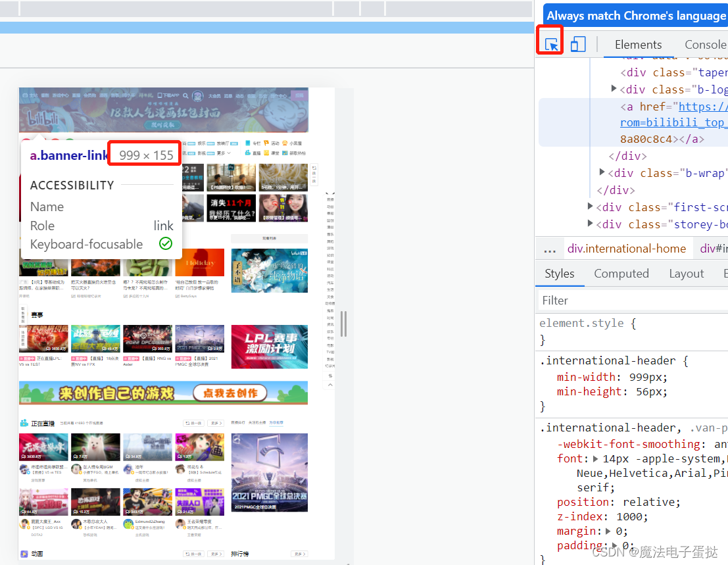Click 王者荣耀零度 streamer avatar
This screenshot has width=728, height=565.
coord(180,524)
